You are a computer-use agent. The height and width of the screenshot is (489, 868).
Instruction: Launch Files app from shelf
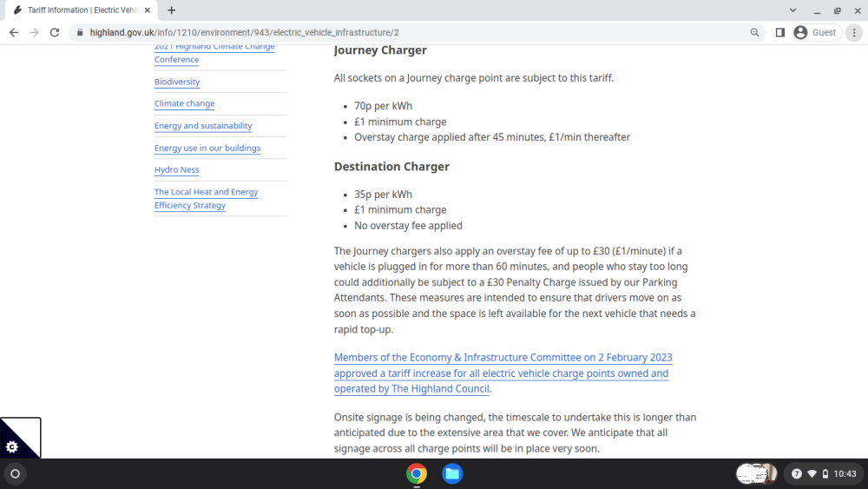click(x=452, y=473)
